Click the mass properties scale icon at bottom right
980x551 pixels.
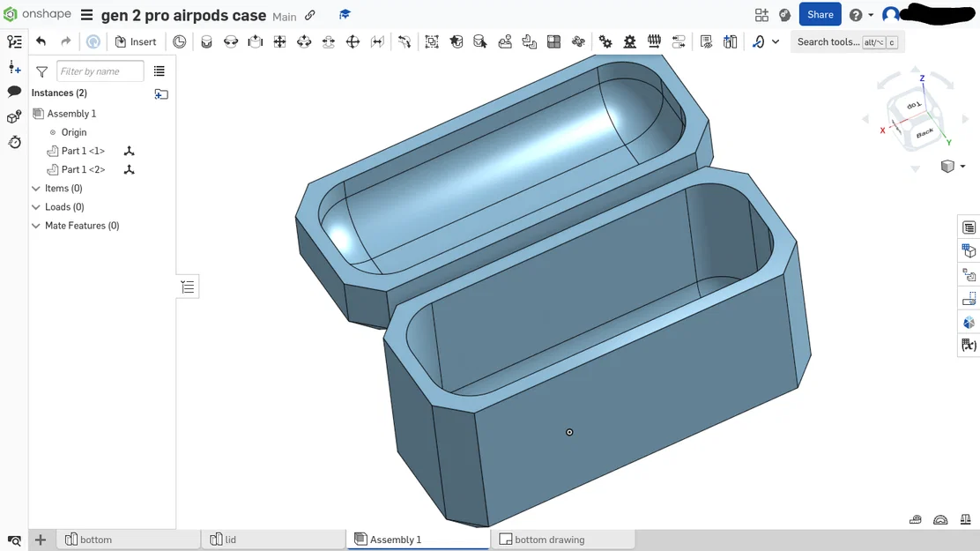pos(966,519)
